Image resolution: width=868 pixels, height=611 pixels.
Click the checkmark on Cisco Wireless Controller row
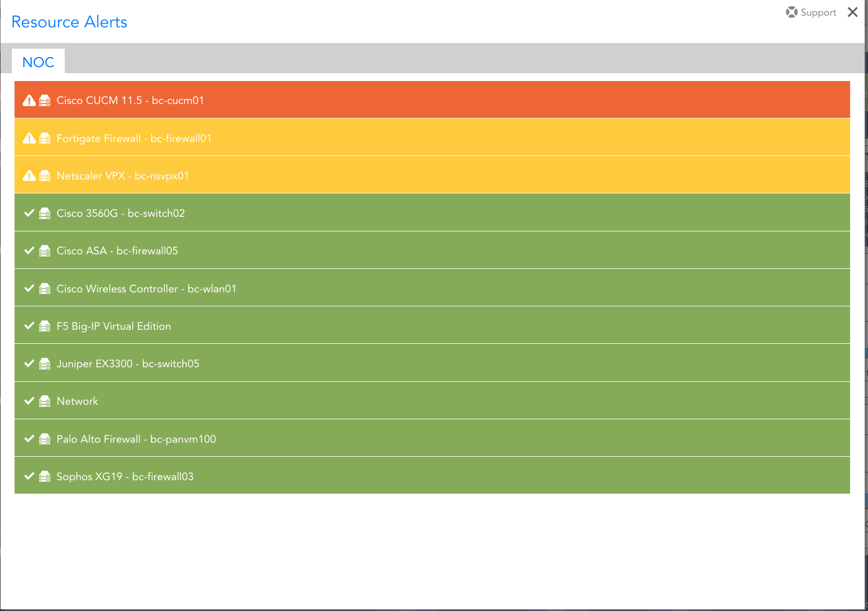tap(30, 288)
